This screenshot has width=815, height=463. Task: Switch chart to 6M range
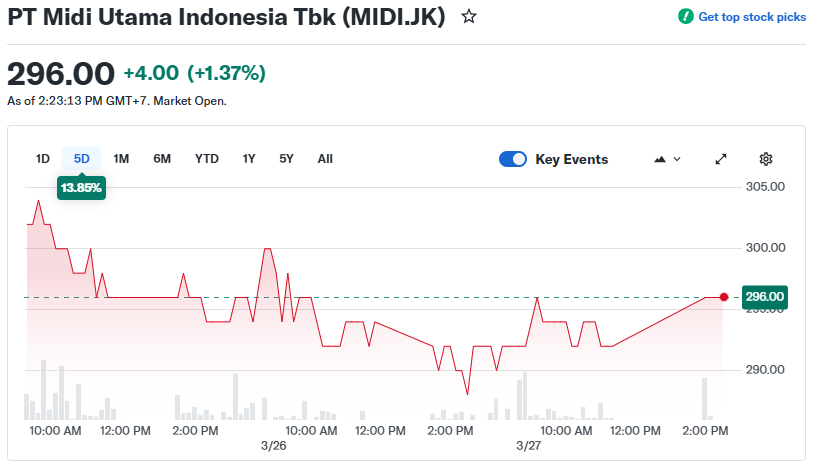[162, 159]
